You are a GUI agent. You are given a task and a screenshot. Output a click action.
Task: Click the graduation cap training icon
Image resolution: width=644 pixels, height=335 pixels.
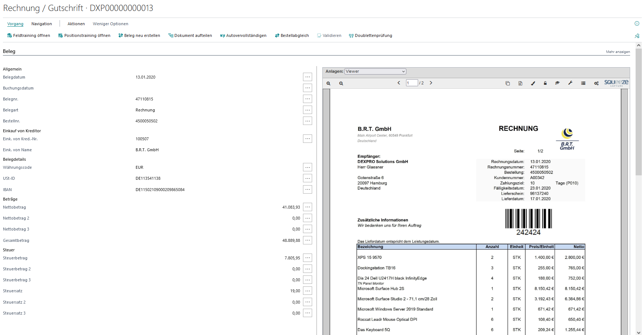(557, 83)
